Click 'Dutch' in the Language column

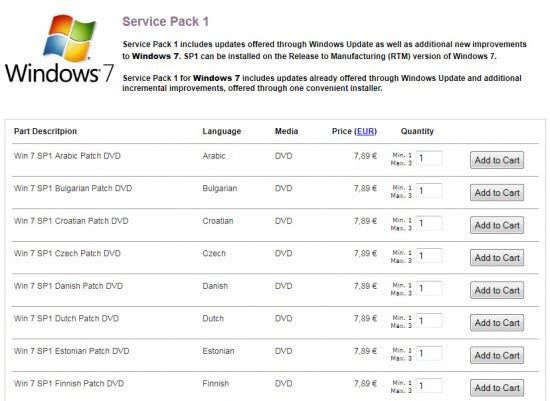(x=213, y=319)
